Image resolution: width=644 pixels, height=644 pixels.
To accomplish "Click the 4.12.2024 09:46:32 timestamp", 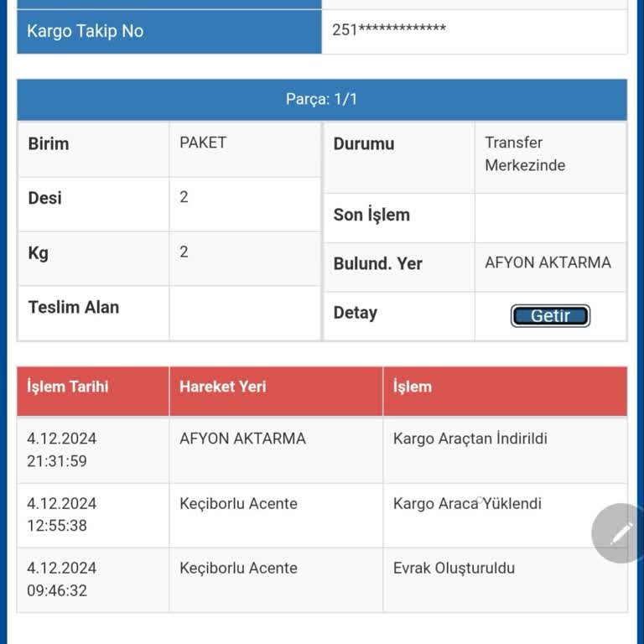I will (x=61, y=579).
